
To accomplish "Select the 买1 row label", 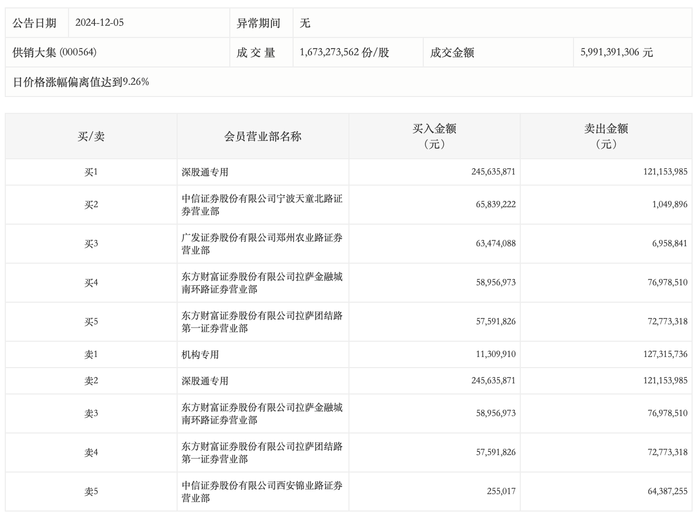I will (x=91, y=172).
